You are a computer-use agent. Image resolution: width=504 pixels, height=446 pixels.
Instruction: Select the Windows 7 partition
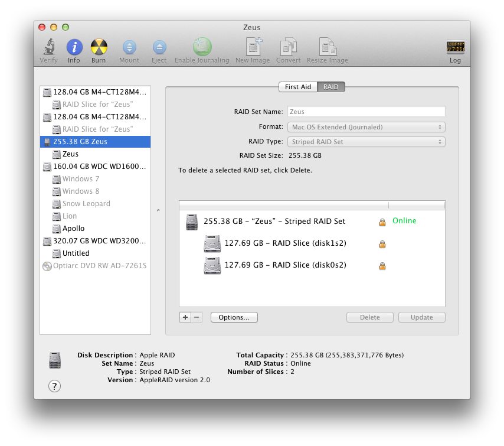95,179
